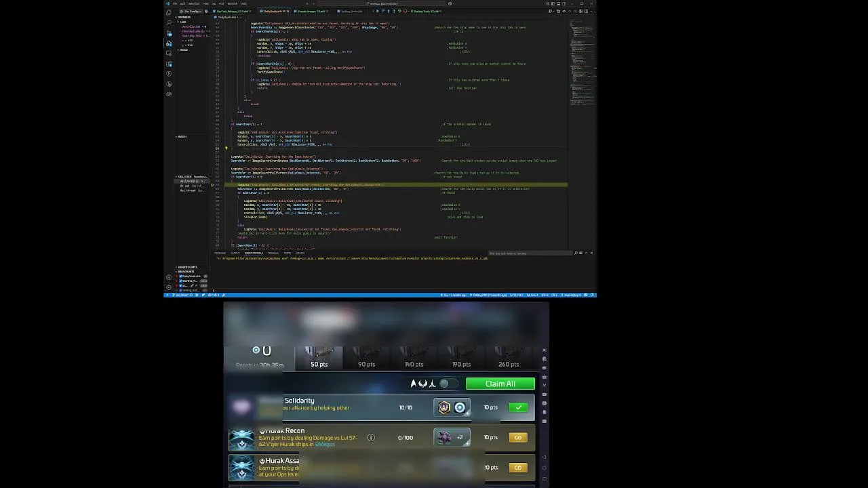Viewport: 868px width, 488px height.
Task: Open the Extensions view in the activity bar
Action: [x=169, y=64]
